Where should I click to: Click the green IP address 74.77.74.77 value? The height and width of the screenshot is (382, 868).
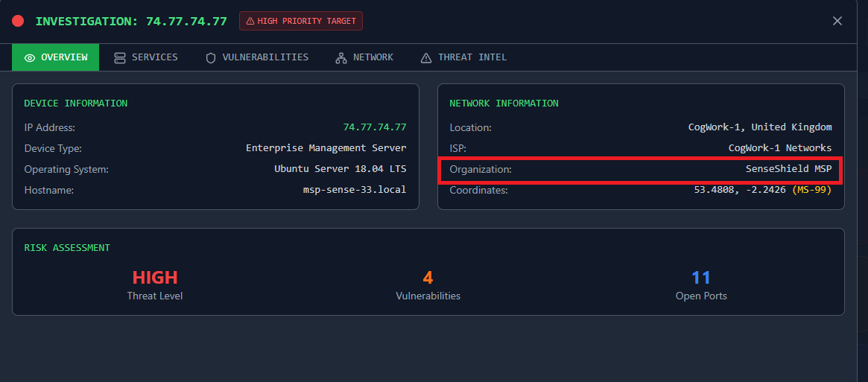pos(374,127)
